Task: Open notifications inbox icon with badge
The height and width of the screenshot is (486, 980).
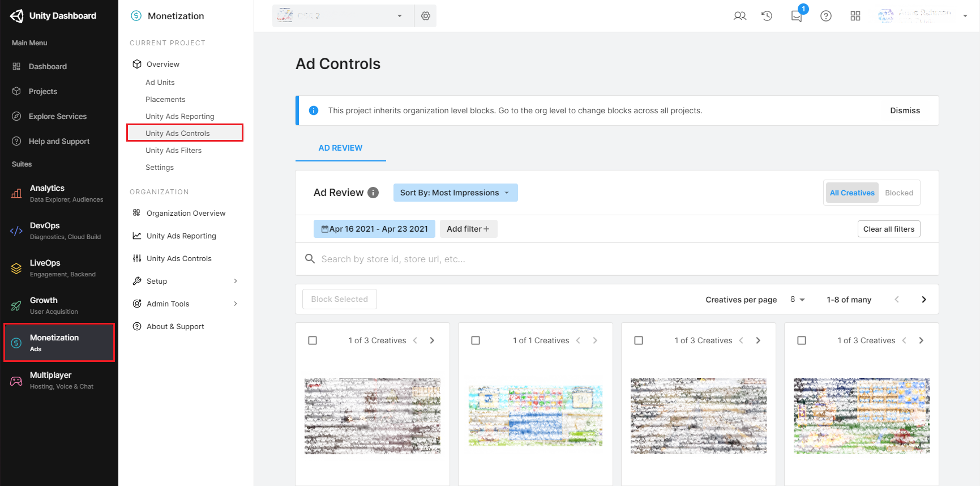Action: click(x=797, y=15)
